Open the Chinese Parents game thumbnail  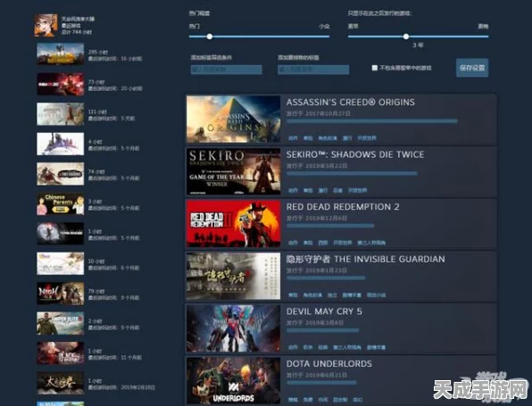pos(61,203)
